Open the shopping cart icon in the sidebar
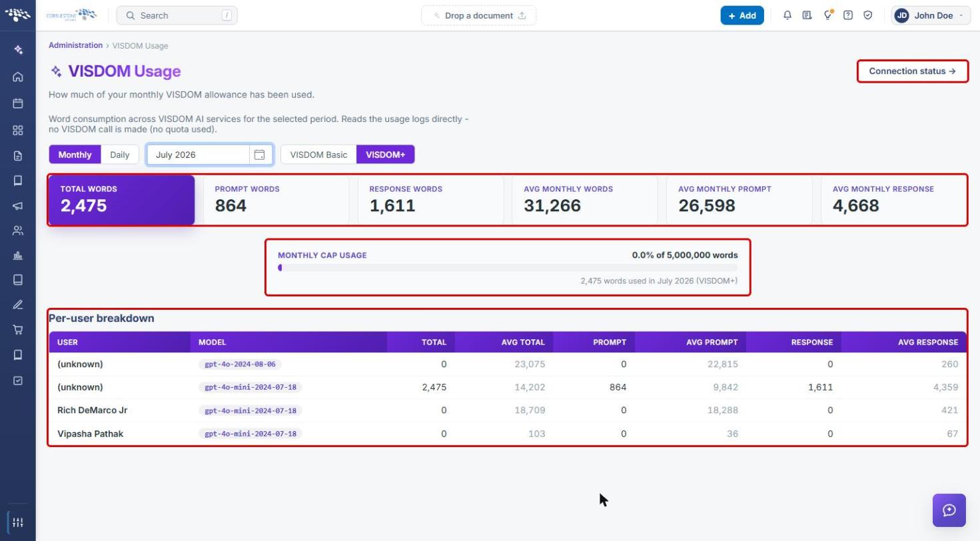 pos(18,329)
